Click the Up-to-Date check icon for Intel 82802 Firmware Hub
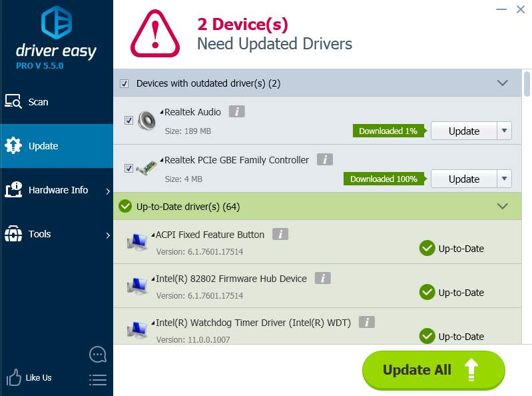The width and height of the screenshot is (532, 396). (427, 292)
